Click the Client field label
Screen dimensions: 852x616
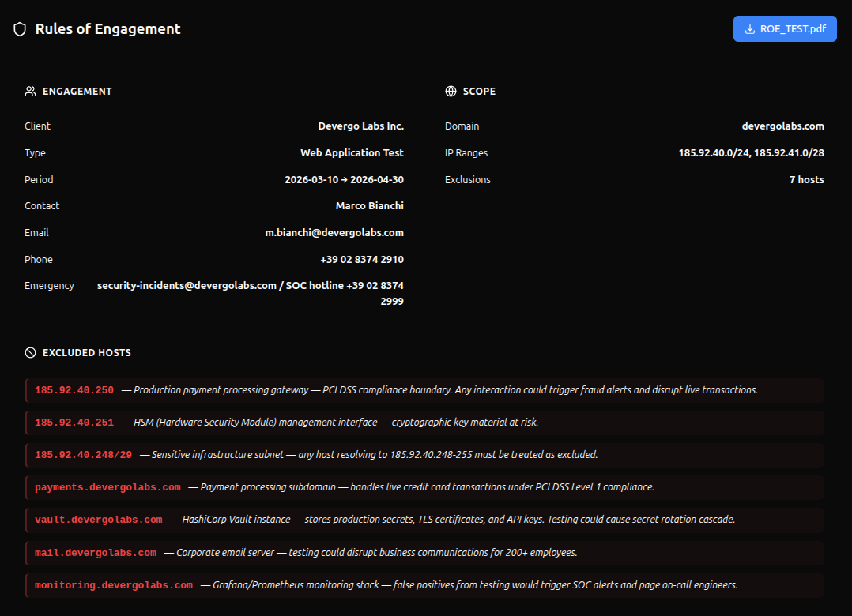point(37,126)
